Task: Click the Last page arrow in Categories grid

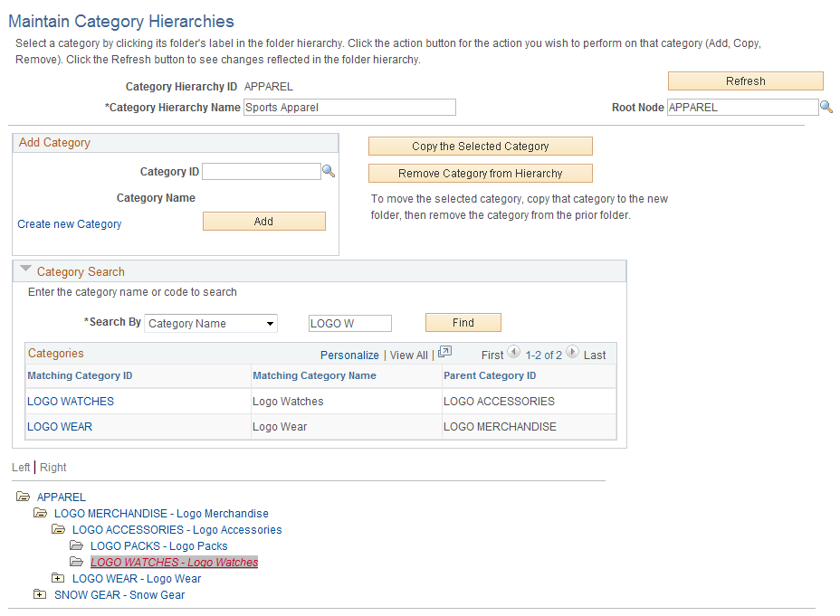Action: coord(572,354)
